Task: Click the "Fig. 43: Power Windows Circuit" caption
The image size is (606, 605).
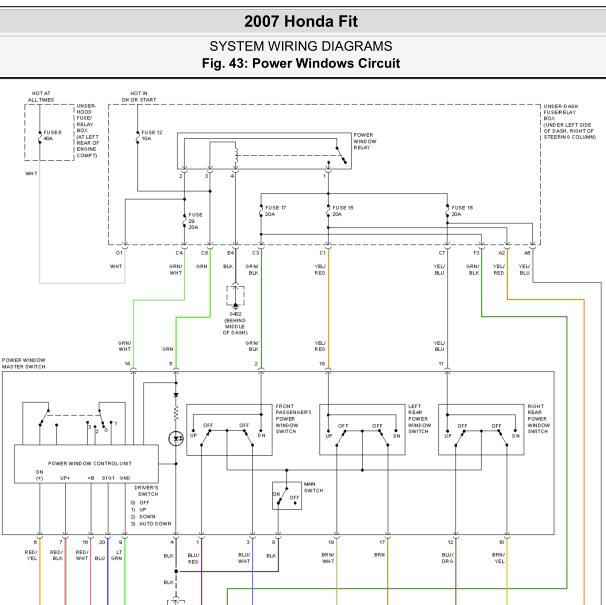Action: point(301,63)
